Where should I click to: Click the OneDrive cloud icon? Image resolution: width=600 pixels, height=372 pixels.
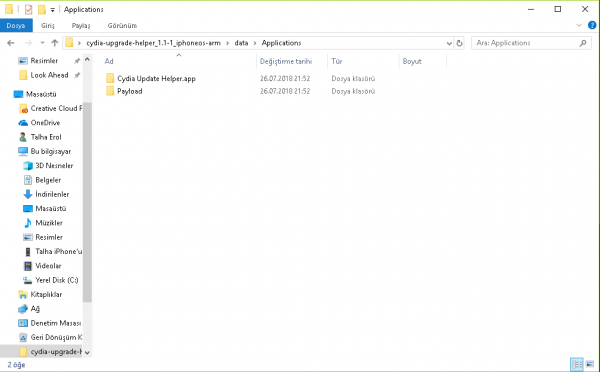click(x=23, y=123)
